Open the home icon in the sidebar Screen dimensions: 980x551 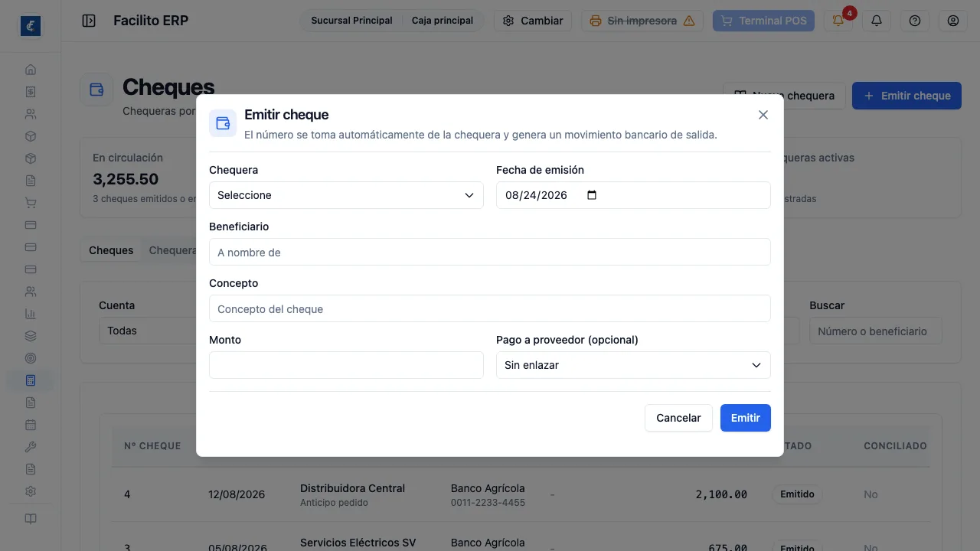pyautogui.click(x=31, y=70)
